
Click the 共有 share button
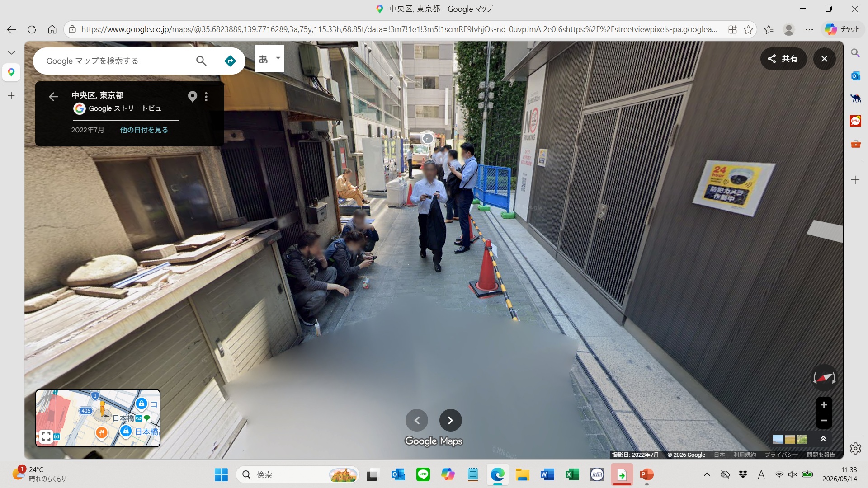tap(783, 59)
